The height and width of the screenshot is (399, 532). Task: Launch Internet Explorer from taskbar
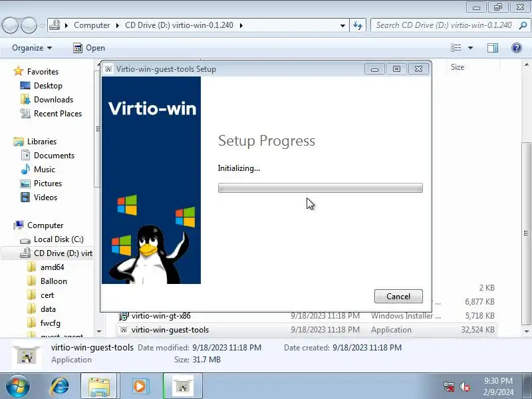[x=59, y=386]
